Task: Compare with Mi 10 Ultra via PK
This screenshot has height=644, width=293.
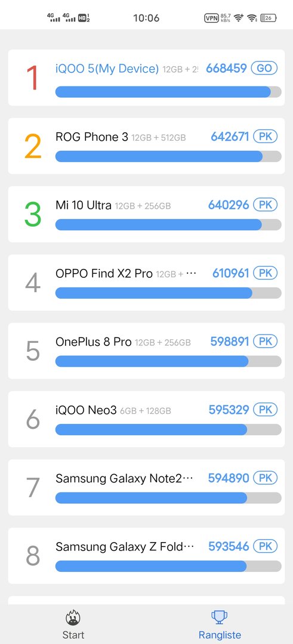Action: 266,205
